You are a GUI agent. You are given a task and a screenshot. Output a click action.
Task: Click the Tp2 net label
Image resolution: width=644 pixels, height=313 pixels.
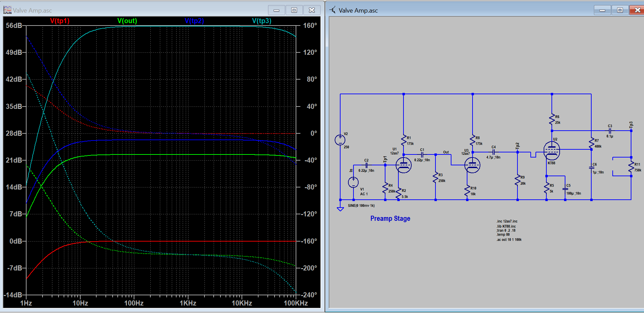(x=517, y=146)
